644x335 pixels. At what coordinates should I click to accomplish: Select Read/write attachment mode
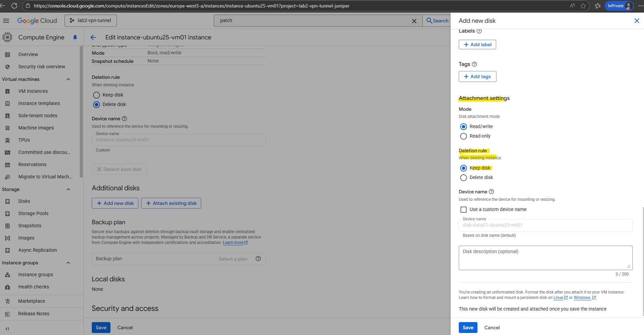(464, 126)
